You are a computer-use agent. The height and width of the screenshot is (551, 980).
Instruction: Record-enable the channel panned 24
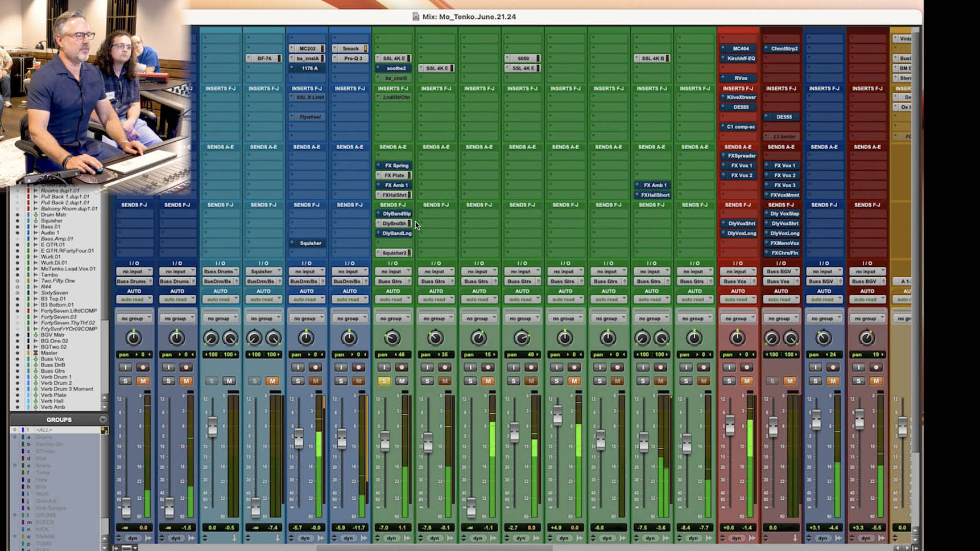(833, 368)
